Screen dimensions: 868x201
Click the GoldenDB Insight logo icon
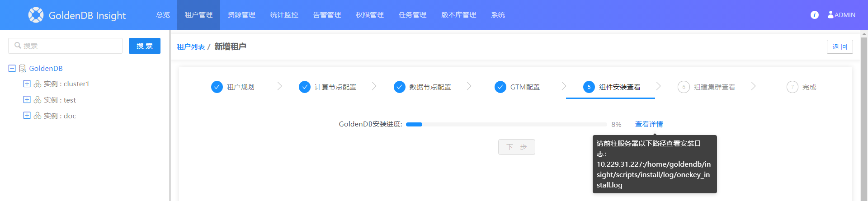pos(36,15)
